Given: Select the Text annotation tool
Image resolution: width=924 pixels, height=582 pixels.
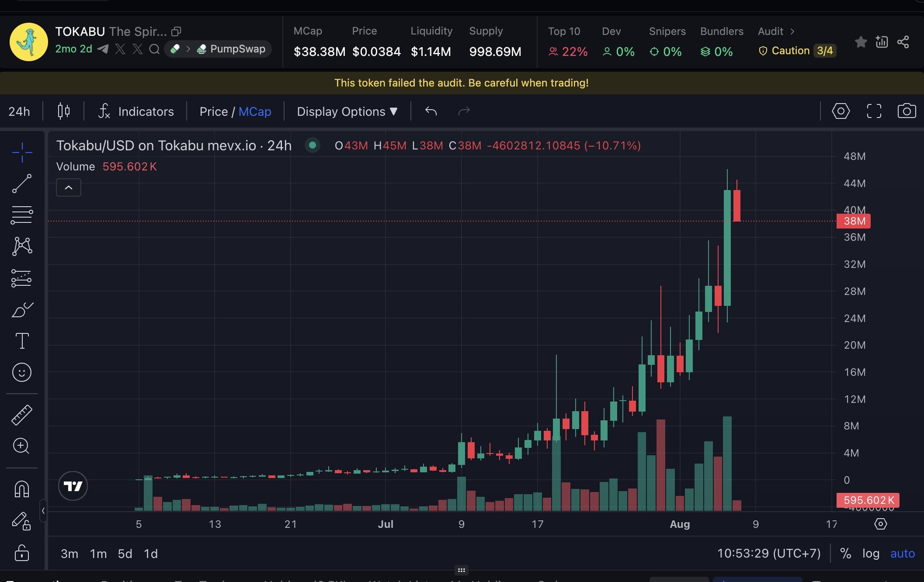Looking at the screenshot, I should [22, 341].
